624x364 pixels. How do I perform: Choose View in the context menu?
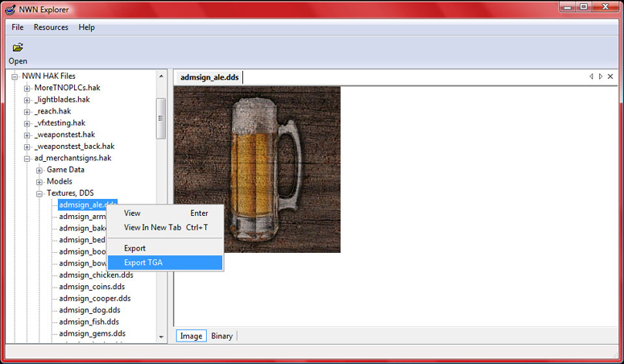click(x=165, y=213)
